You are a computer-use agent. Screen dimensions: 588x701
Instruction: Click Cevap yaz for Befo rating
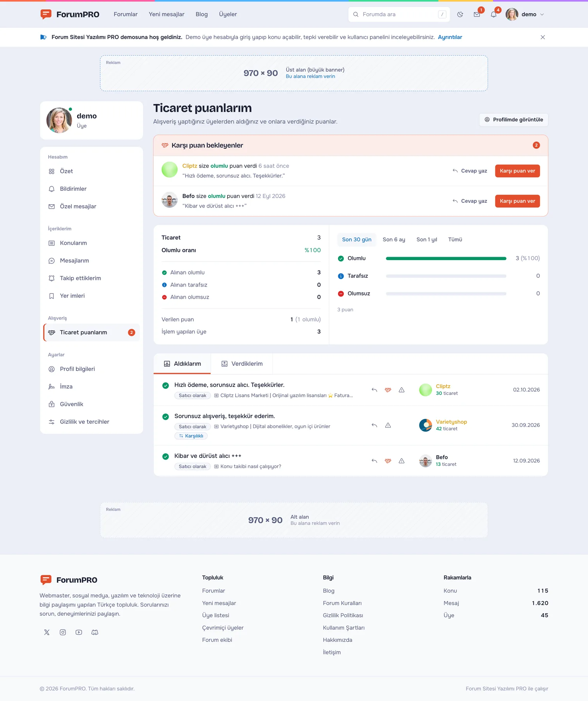[470, 201]
